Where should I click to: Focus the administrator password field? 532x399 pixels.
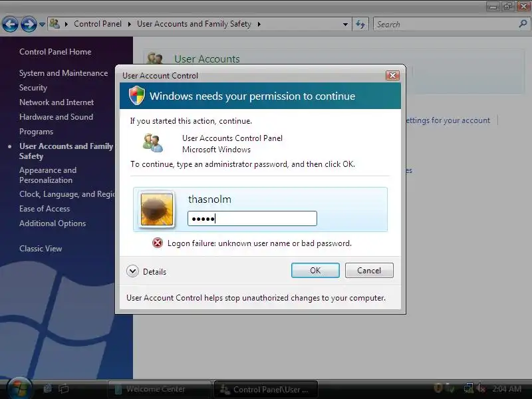pyautogui.click(x=252, y=219)
